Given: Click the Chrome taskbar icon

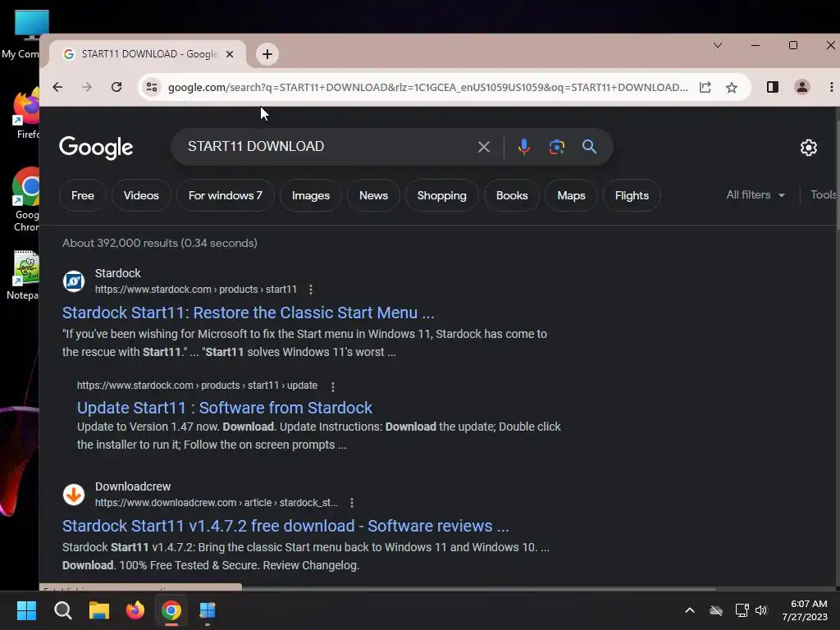Looking at the screenshot, I should click(x=171, y=610).
